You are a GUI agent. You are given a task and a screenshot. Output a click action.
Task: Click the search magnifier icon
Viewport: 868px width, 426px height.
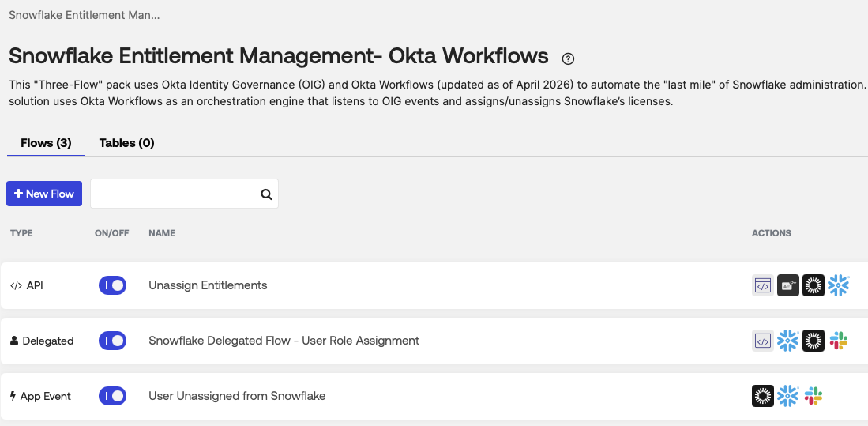[x=266, y=194]
